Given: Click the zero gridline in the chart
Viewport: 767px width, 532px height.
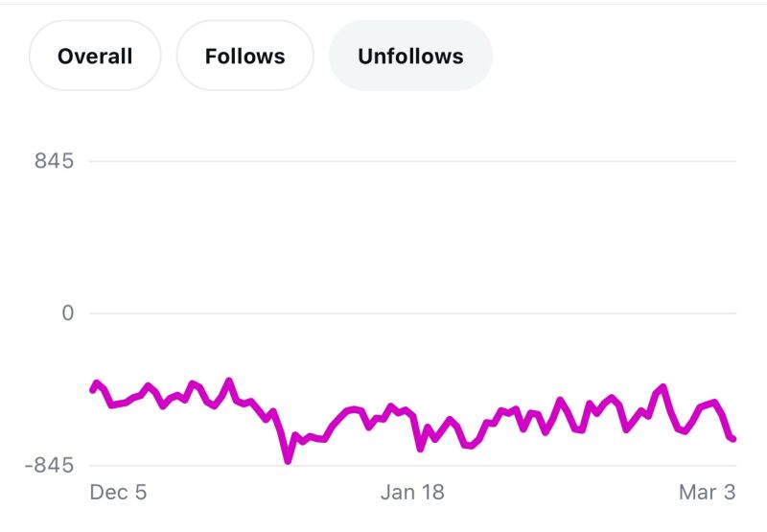Looking at the screenshot, I should [x=412, y=313].
